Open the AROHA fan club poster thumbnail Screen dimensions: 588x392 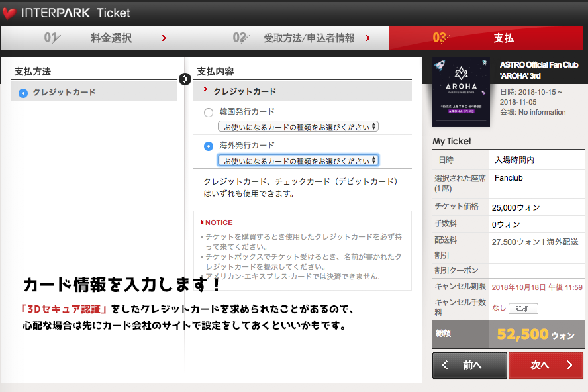click(x=461, y=92)
